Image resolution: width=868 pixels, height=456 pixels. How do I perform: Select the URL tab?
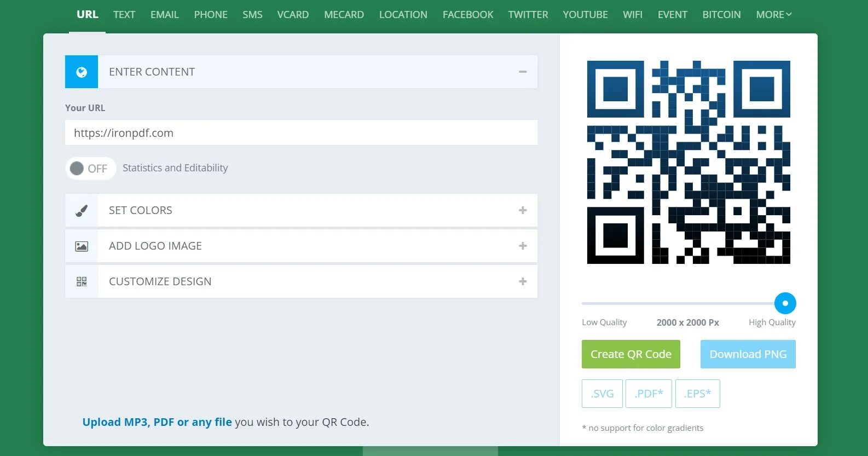(x=88, y=15)
